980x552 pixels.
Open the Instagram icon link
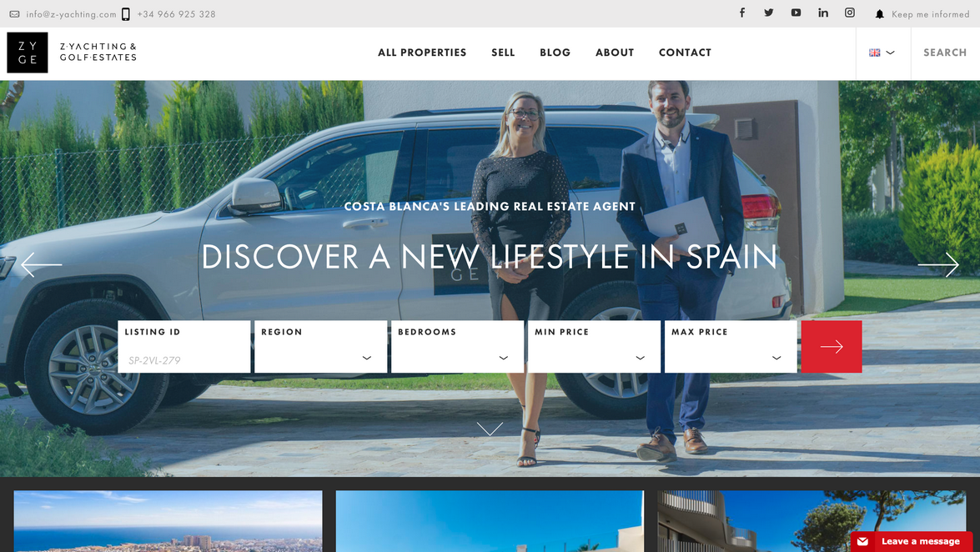850,13
